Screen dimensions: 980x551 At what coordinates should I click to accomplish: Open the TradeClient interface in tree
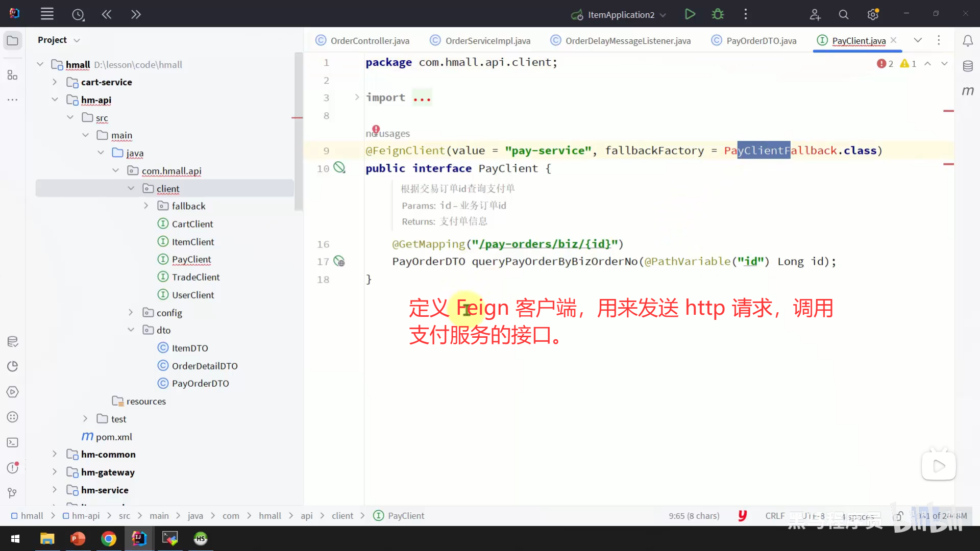(195, 277)
